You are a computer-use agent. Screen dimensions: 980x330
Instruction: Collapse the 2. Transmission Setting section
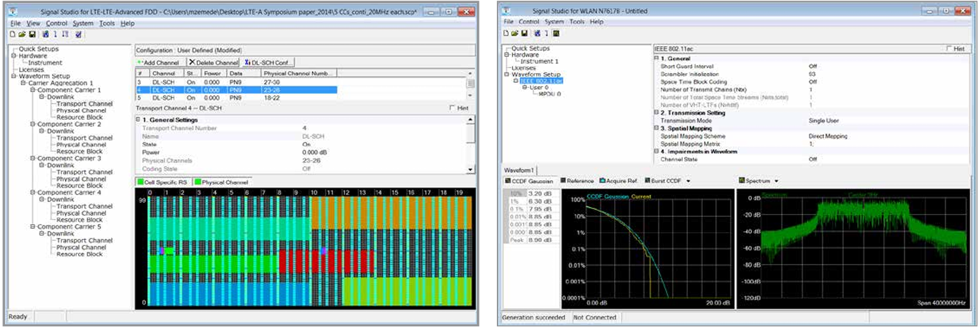point(657,113)
